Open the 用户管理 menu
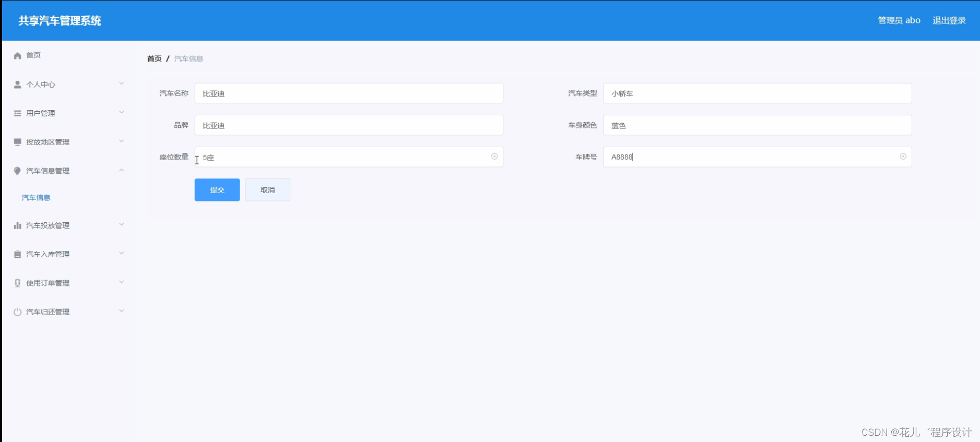Viewport: 980px width, 442px height. tap(69, 113)
